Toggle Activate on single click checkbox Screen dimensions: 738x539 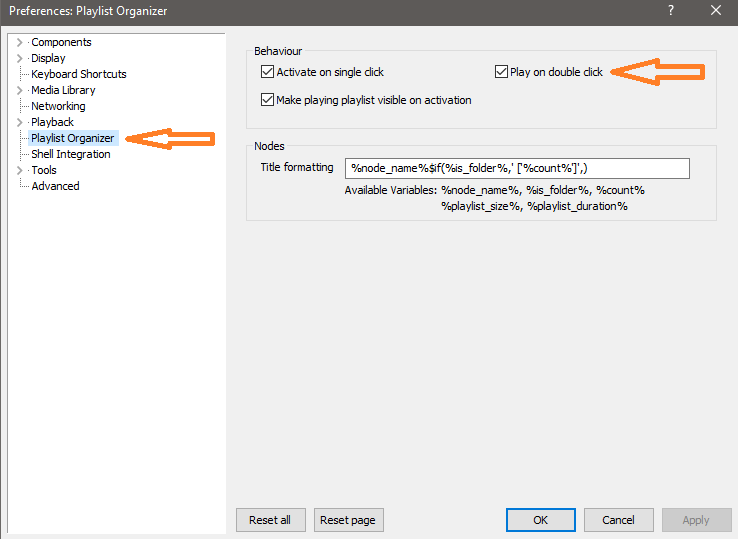[x=267, y=72]
